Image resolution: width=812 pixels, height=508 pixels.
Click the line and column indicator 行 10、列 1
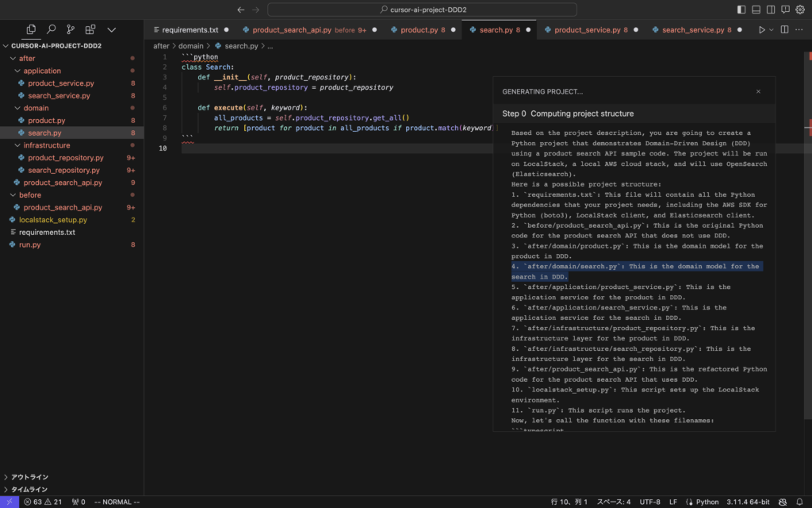click(x=569, y=502)
